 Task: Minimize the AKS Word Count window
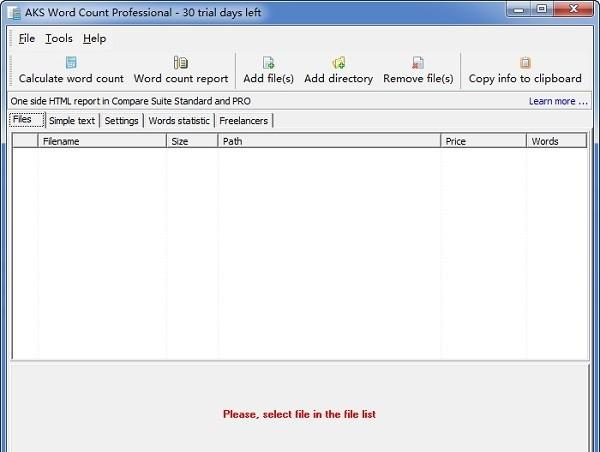coord(518,9)
